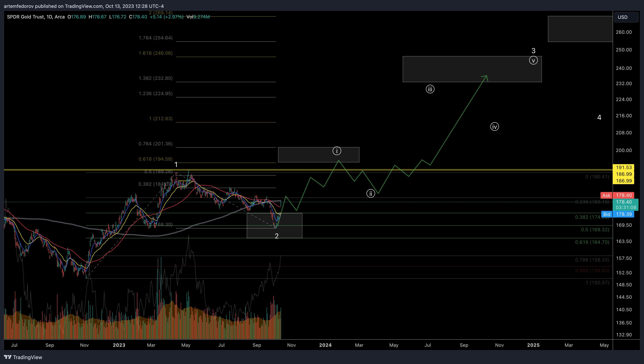Click 200.00 on the price scale
The height and width of the screenshot is (364, 644).
coord(624,150)
